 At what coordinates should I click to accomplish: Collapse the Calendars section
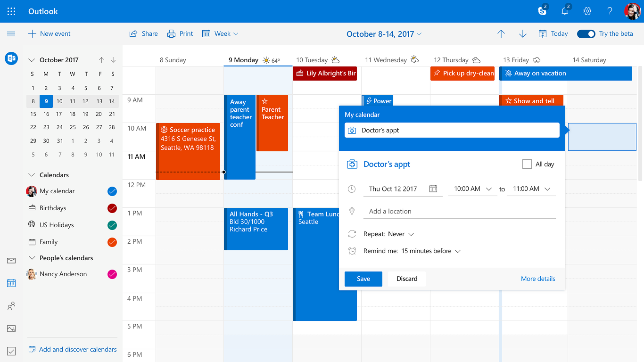[32, 175]
